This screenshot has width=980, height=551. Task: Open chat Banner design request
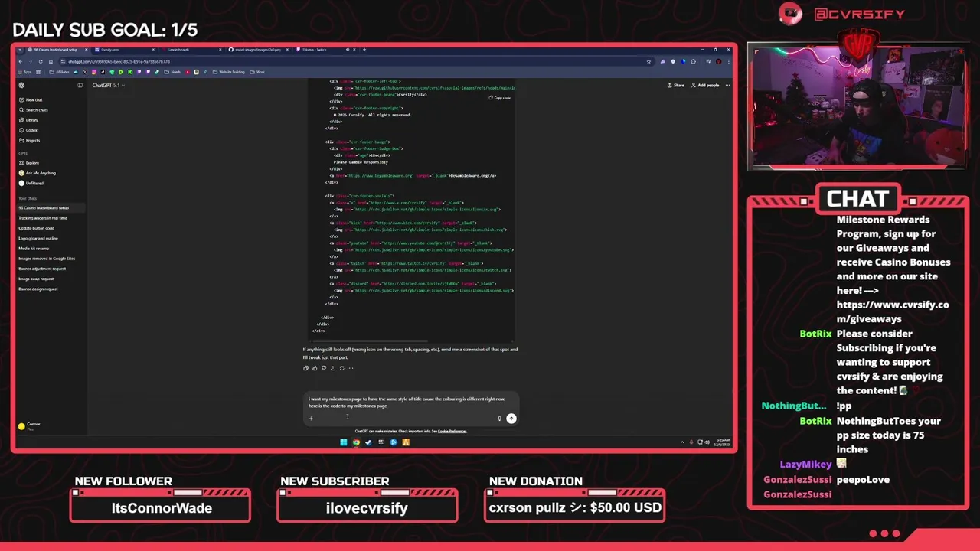point(38,289)
